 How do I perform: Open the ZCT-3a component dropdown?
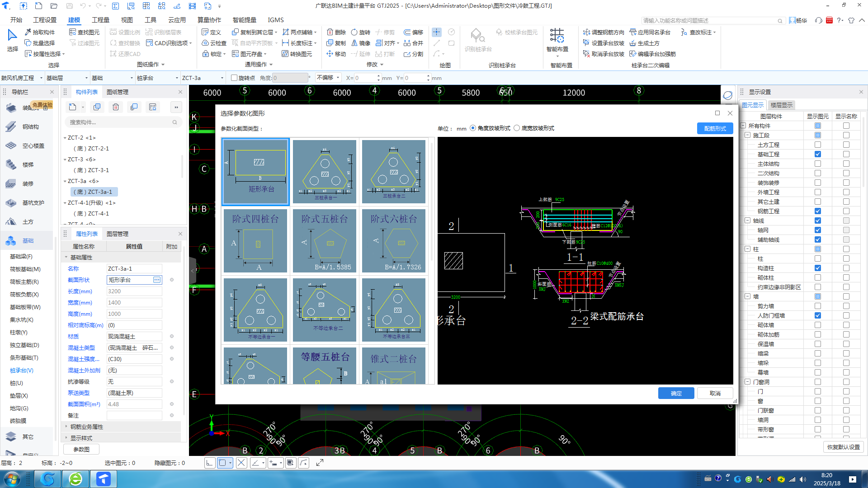[203, 78]
